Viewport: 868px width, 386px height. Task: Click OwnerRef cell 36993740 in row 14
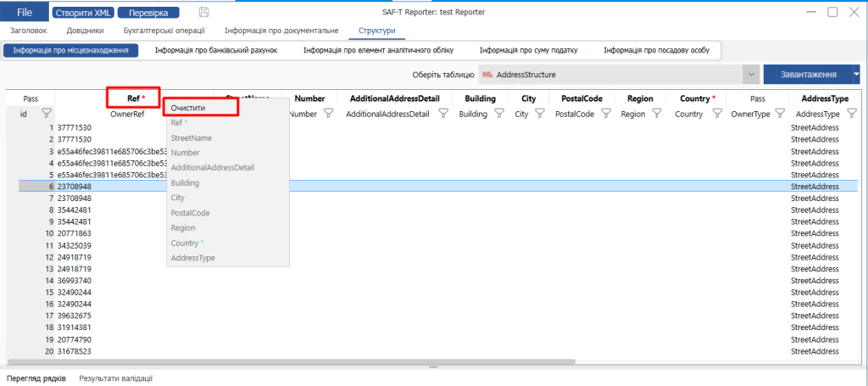click(x=75, y=280)
